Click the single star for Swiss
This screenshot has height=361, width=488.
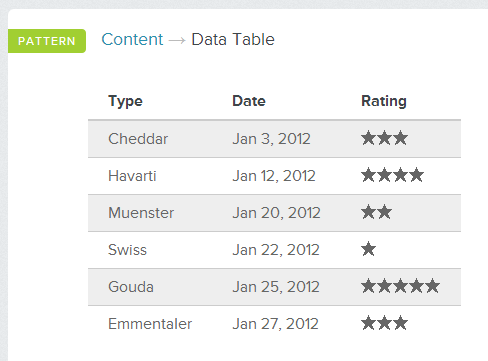coord(369,249)
